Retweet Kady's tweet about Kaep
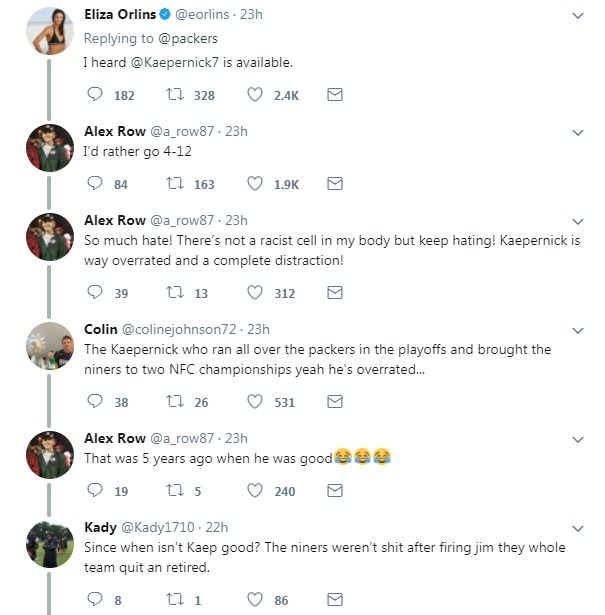The height and width of the screenshot is (615, 605). [175, 600]
